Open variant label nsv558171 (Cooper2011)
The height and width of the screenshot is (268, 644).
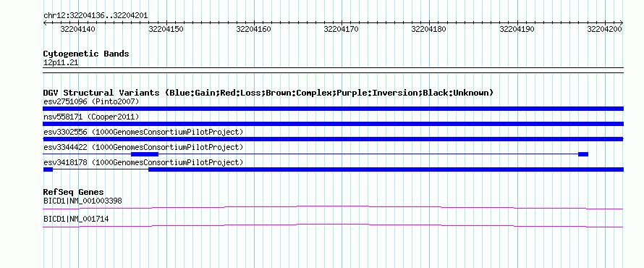coord(91,117)
